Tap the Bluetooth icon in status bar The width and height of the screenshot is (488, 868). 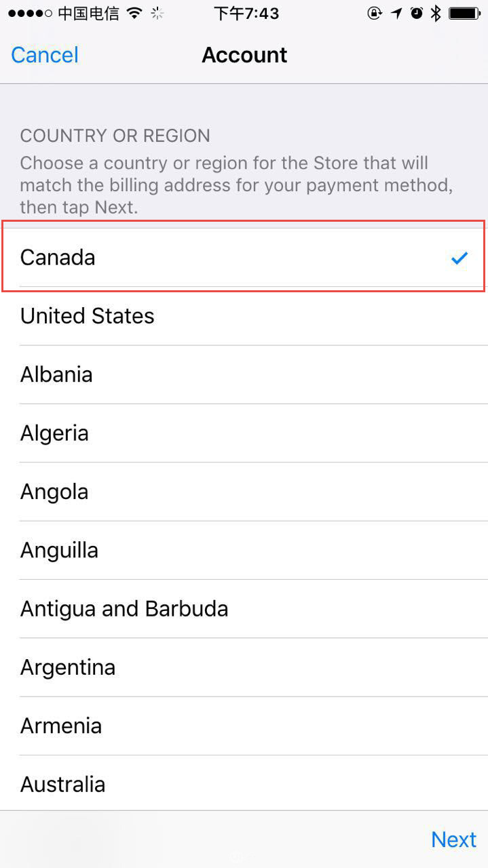click(436, 13)
